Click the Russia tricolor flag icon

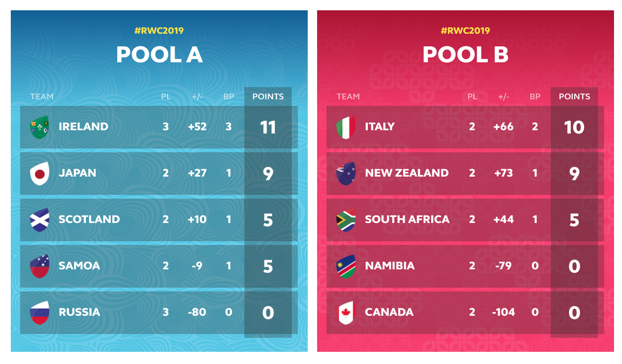pyautogui.click(x=39, y=312)
